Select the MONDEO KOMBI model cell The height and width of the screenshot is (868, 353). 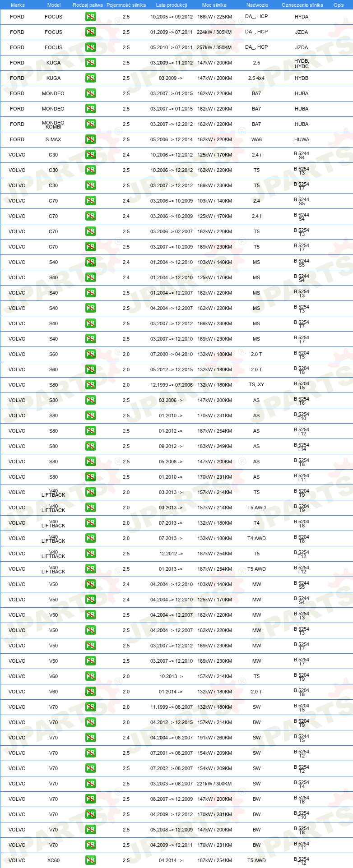[53, 125]
